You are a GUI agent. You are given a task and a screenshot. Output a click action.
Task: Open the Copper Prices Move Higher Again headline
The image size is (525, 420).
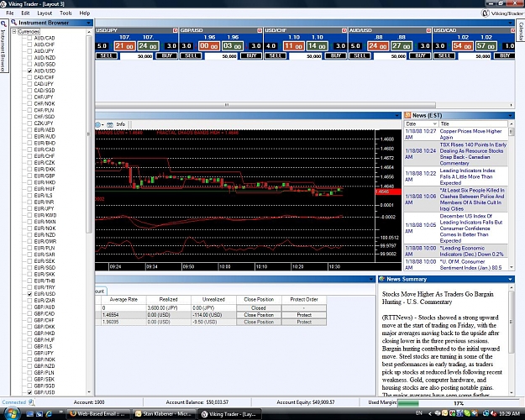coord(470,134)
